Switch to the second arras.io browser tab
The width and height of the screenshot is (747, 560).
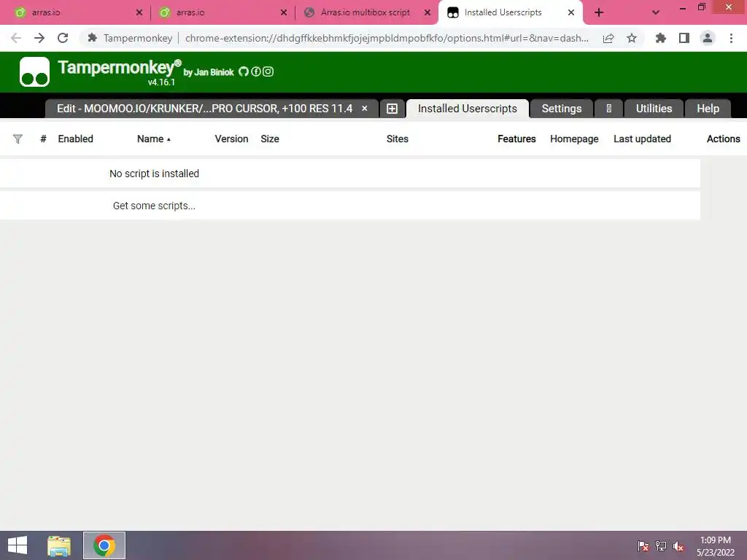220,12
